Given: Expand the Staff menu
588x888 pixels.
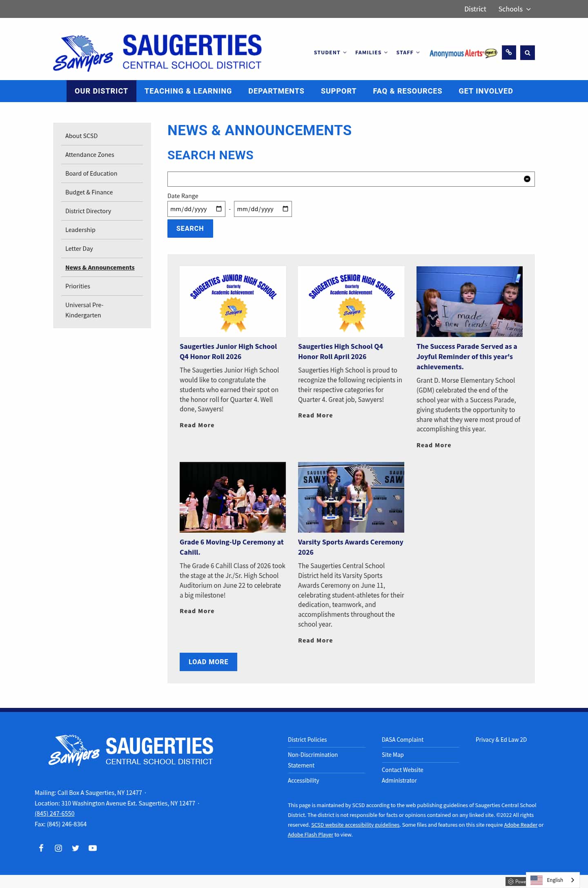Looking at the screenshot, I should coord(408,52).
